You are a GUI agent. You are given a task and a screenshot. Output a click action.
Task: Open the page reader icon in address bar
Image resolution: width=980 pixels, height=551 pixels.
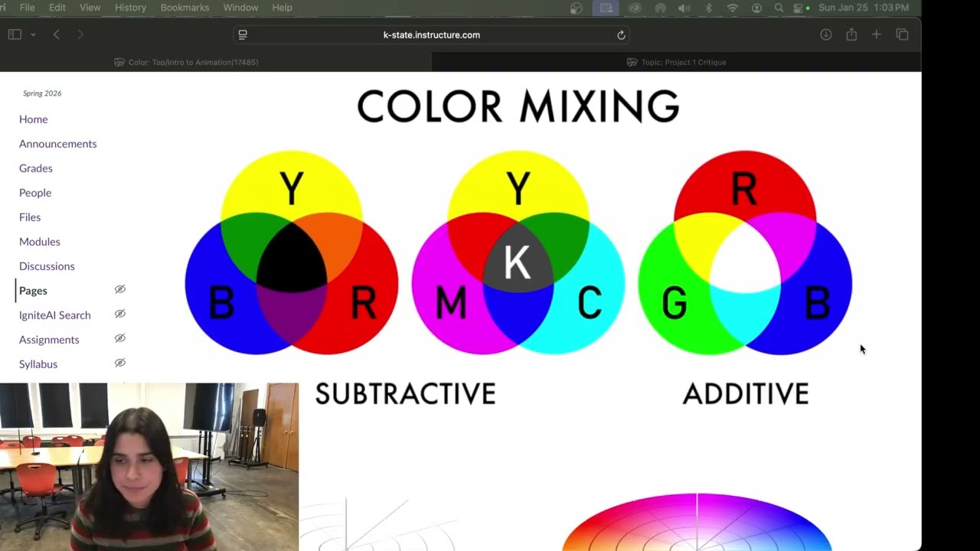pos(243,34)
